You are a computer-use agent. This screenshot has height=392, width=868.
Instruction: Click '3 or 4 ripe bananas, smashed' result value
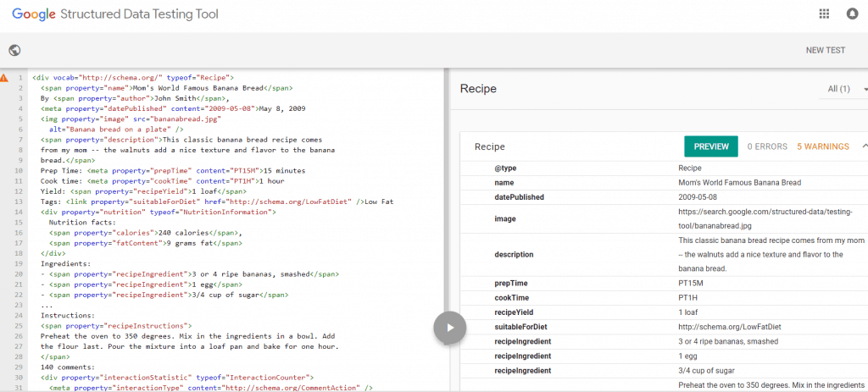point(728,341)
